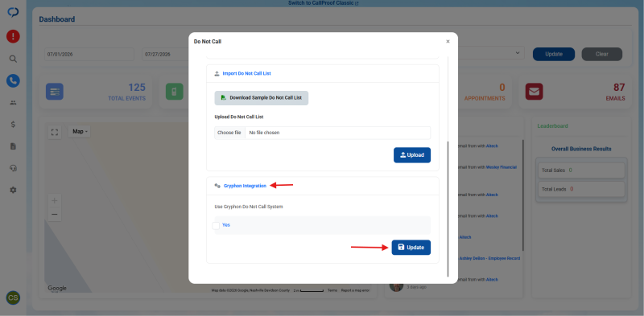This screenshot has width=644, height=316.
Task: Open the red alert notification icon
Action: (x=13, y=36)
